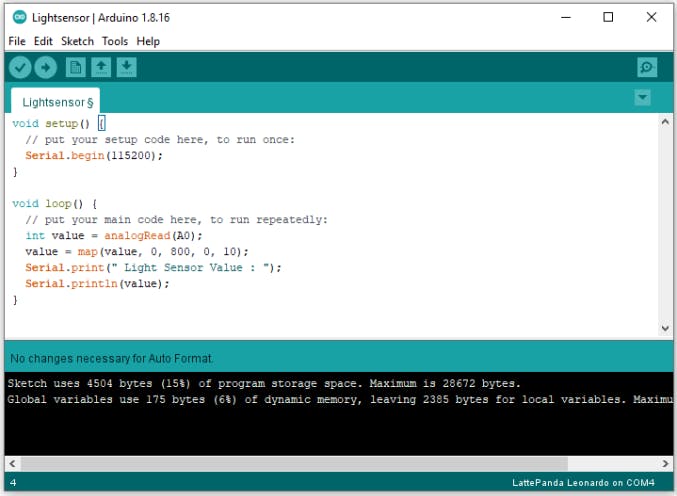Open the Serial Monitor magnifier icon

point(647,67)
